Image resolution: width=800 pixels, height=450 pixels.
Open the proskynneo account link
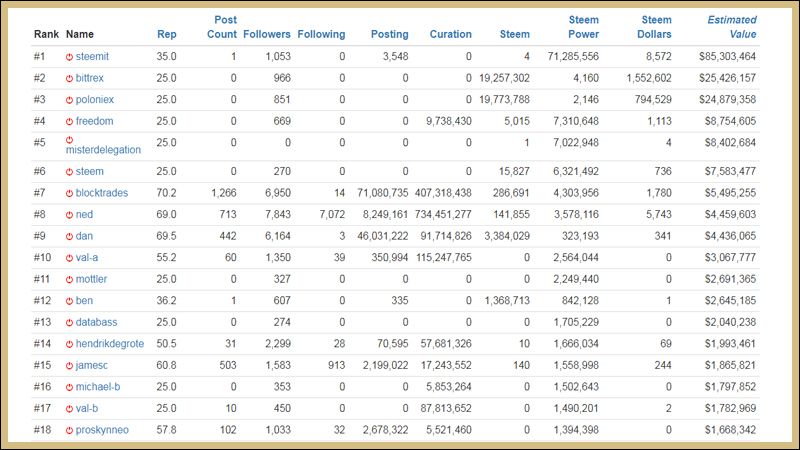[x=102, y=430]
